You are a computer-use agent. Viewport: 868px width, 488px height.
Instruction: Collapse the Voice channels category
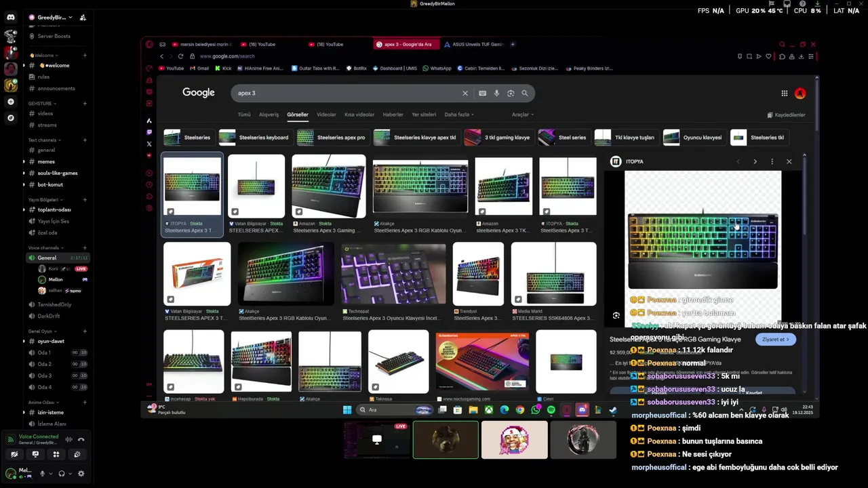(x=46, y=248)
